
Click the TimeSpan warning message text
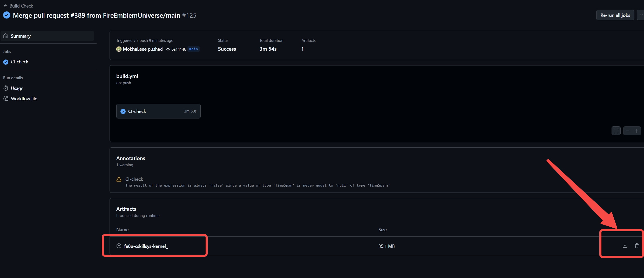[258, 185]
